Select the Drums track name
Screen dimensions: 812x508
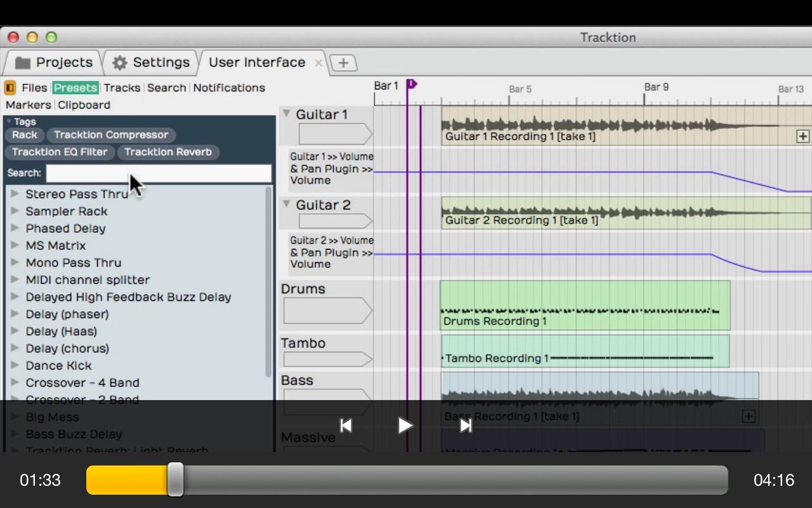pos(303,288)
